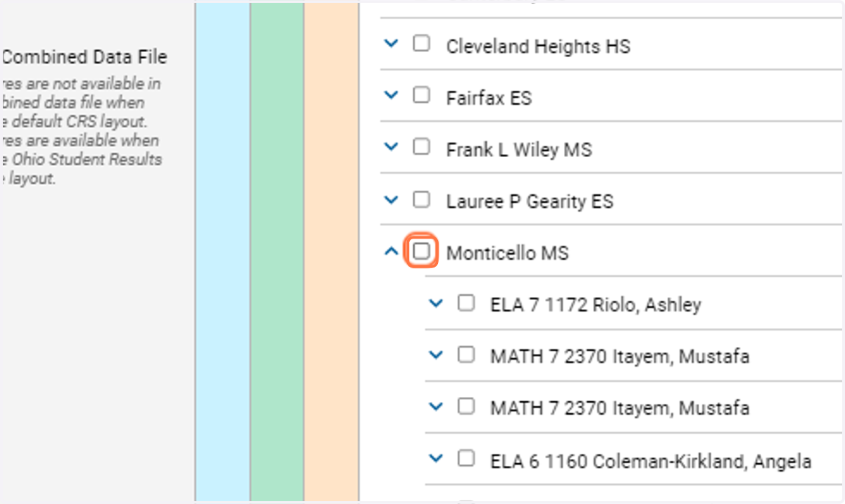This screenshot has height=504, width=845.
Task: Expand the Fairfax ES chevron
Action: click(x=391, y=95)
